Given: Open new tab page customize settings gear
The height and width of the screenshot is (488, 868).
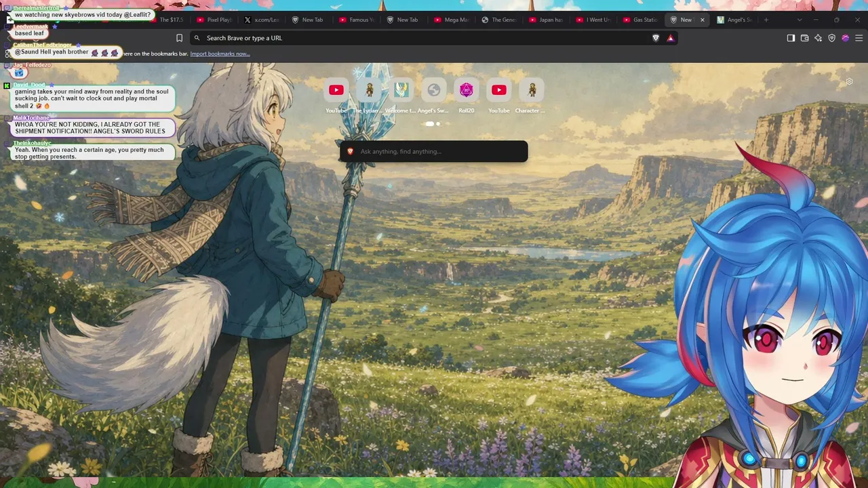Looking at the screenshot, I should pyautogui.click(x=849, y=82).
